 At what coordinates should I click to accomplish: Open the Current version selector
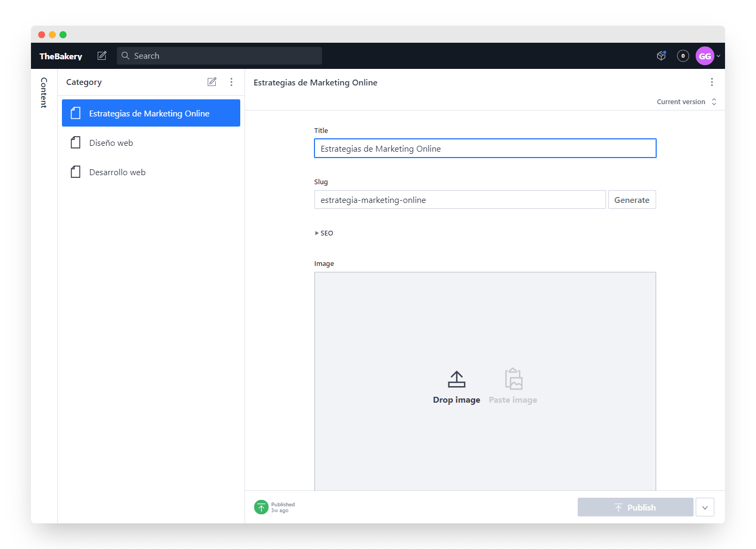click(x=687, y=101)
